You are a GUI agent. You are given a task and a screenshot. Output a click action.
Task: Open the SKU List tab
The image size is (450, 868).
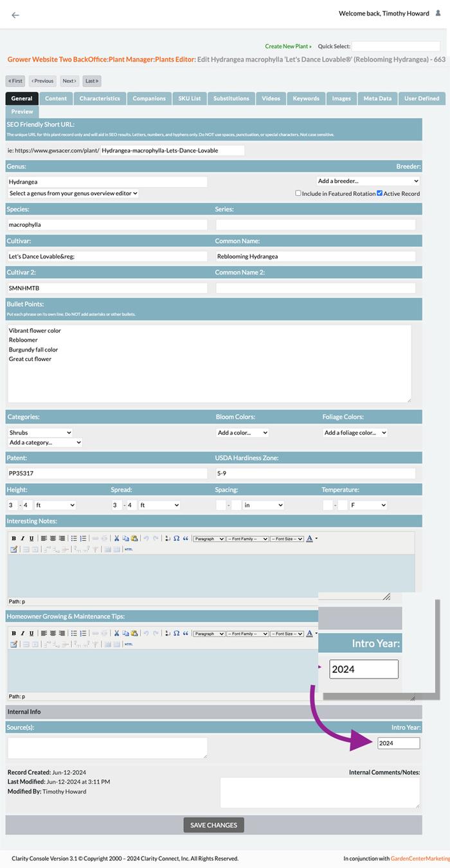click(x=189, y=98)
